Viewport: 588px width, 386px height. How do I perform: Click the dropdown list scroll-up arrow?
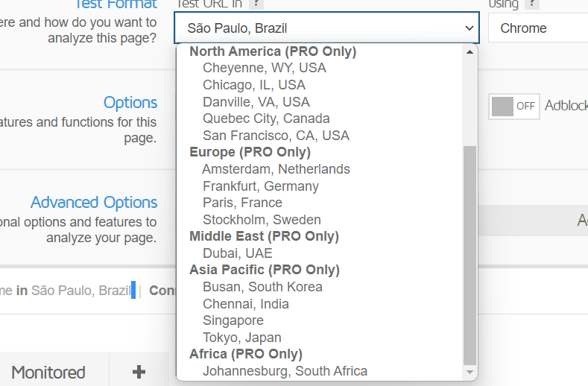(x=470, y=52)
